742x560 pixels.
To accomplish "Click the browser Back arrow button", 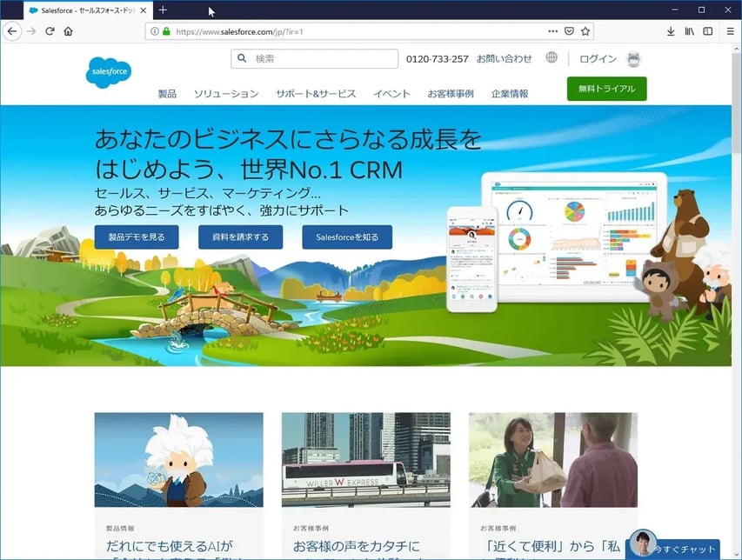I will pyautogui.click(x=12, y=31).
